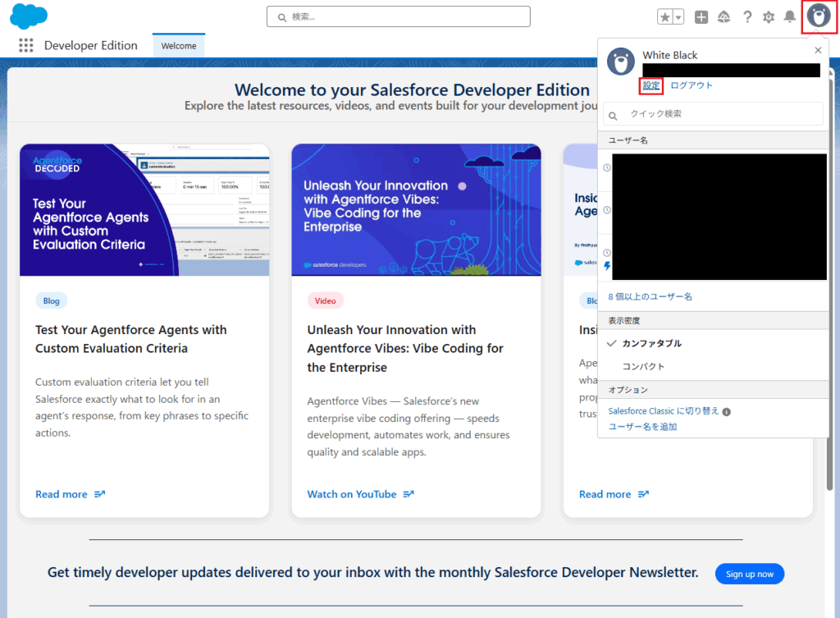840x618 pixels.
Task: Switch to the Welcome tab
Action: pos(178,46)
